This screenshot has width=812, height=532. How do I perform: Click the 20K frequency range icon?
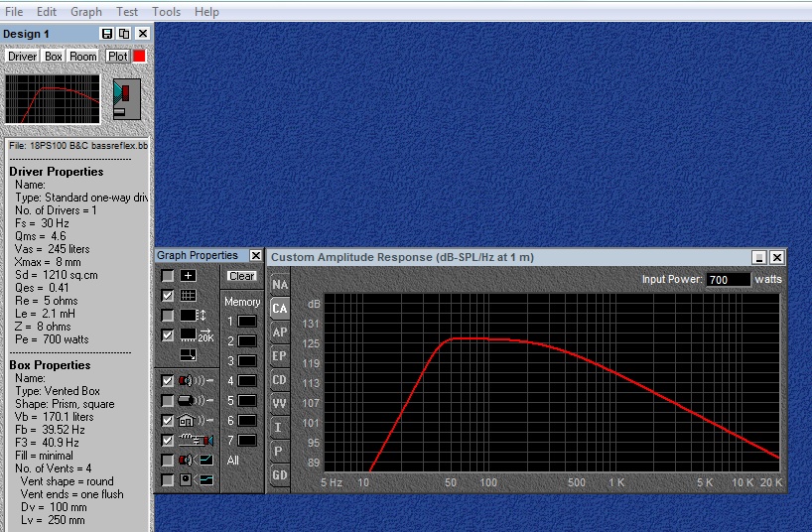click(x=197, y=335)
